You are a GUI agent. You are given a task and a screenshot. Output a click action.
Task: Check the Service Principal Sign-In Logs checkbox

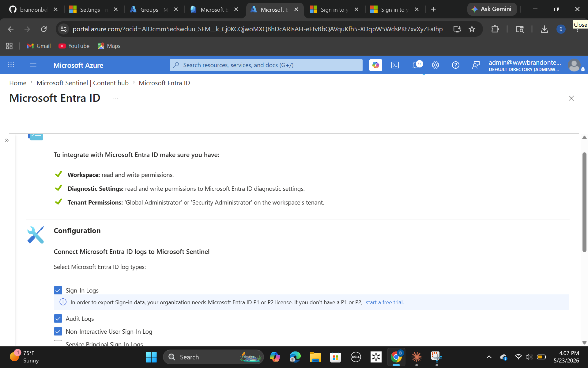58,343
